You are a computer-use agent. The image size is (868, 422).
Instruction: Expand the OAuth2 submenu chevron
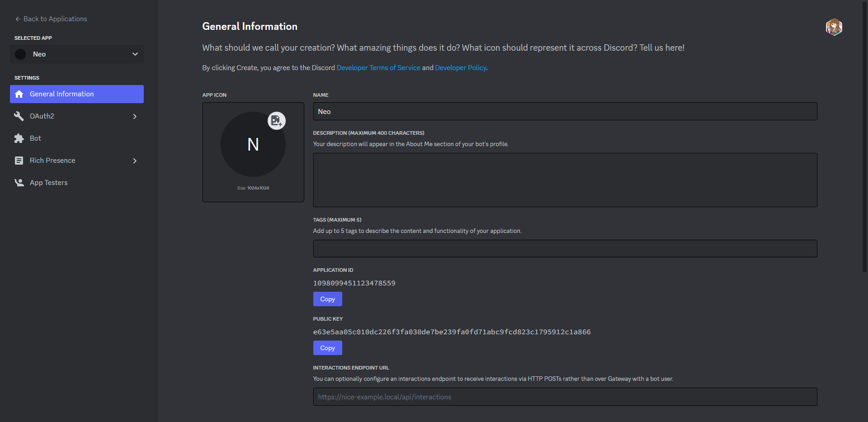135,116
